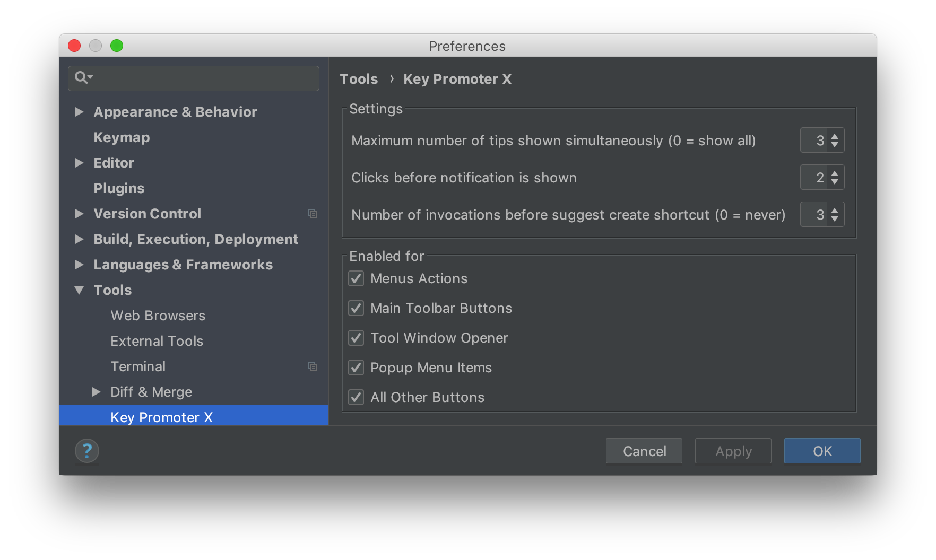Expand the Editor section arrow
Image resolution: width=936 pixels, height=560 pixels.
point(80,163)
